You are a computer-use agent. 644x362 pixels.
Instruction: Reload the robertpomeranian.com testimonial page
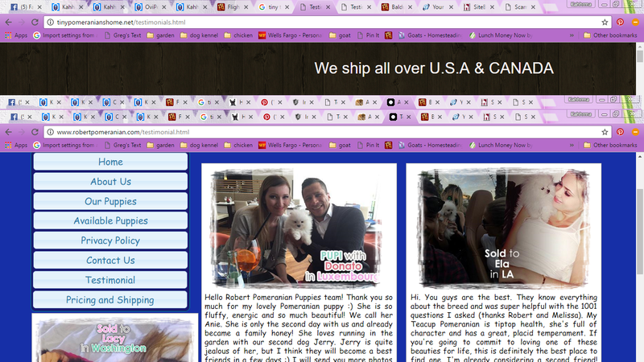pos(33,132)
